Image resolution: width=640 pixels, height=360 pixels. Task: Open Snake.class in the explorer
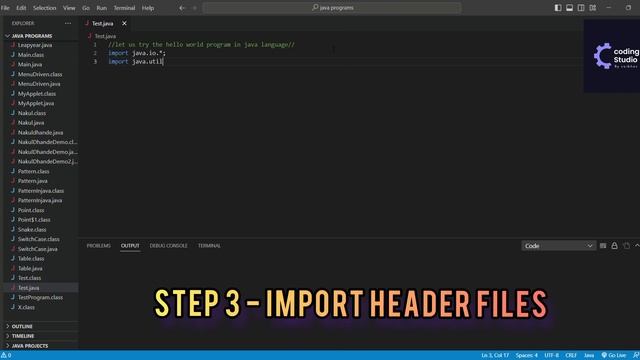tap(32, 229)
